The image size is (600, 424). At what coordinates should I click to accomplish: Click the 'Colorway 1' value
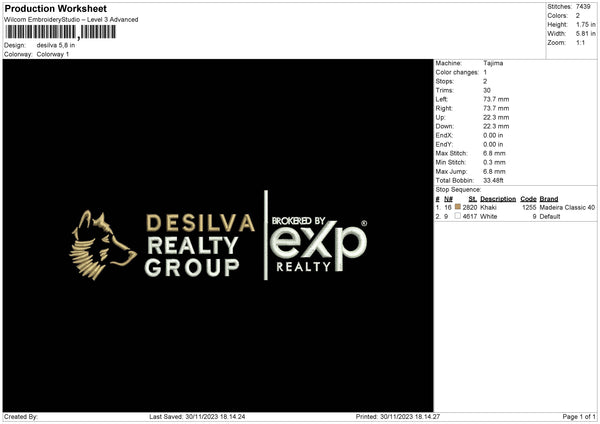click(x=53, y=54)
